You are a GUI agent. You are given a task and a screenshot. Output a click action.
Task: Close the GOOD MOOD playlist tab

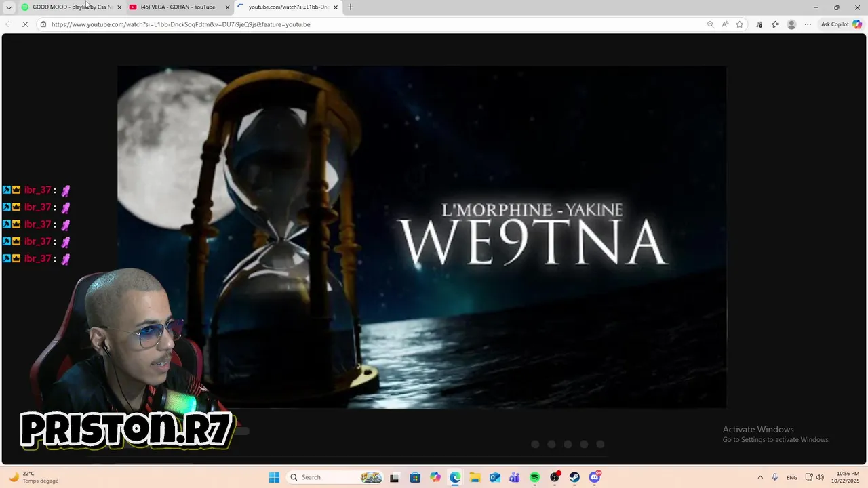120,7
